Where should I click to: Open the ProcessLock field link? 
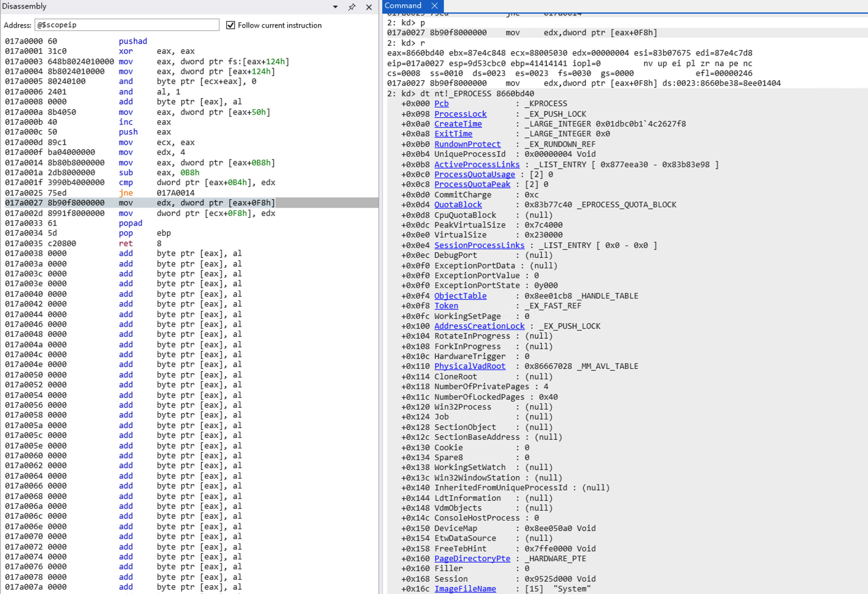460,114
